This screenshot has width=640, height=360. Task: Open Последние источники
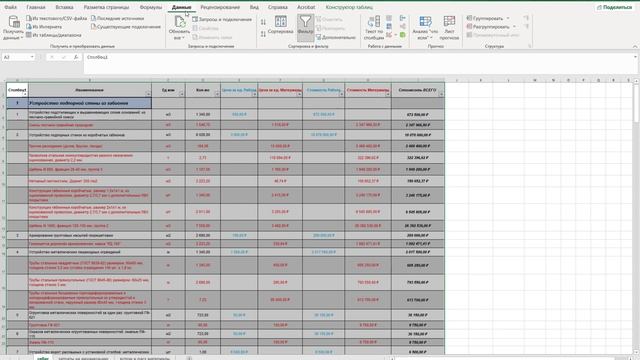click(x=117, y=18)
